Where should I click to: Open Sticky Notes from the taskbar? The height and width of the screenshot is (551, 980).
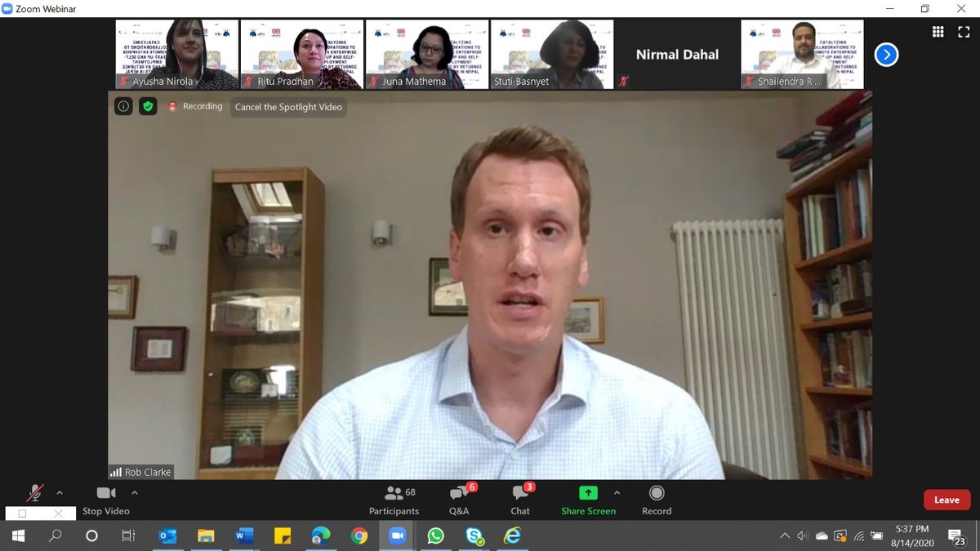pyautogui.click(x=283, y=536)
